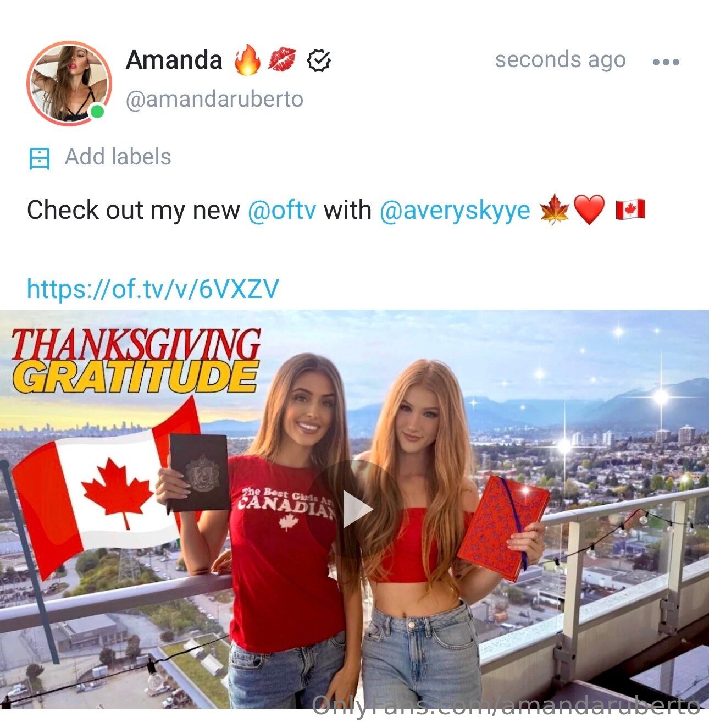The width and height of the screenshot is (709, 728).
Task: Click the red heart emoji in caption
Action: [589, 210]
